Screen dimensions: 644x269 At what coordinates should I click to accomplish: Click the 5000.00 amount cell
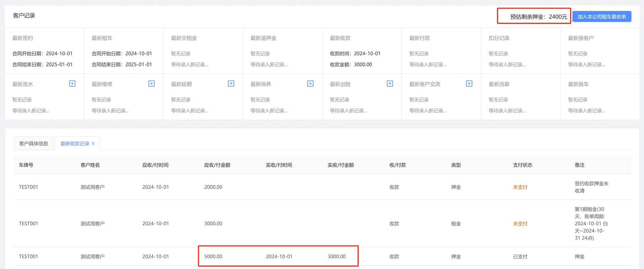tap(213, 257)
